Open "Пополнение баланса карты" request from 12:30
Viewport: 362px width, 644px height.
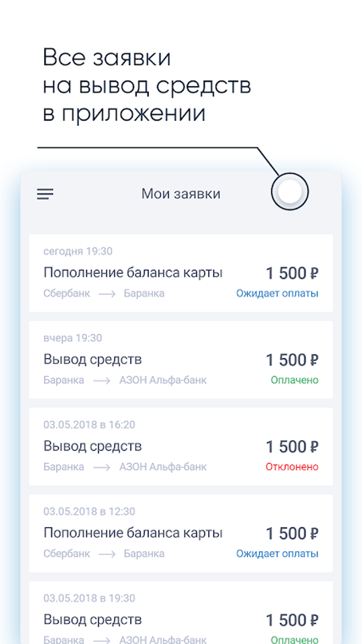coord(133,533)
